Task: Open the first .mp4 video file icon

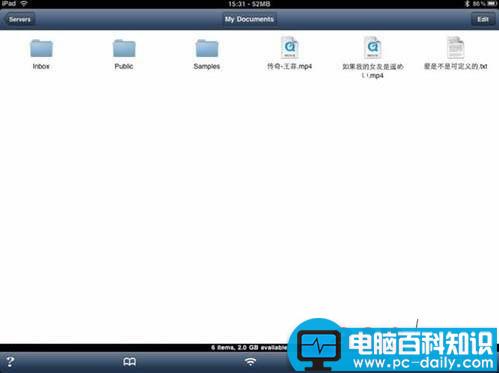Action: tap(289, 48)
